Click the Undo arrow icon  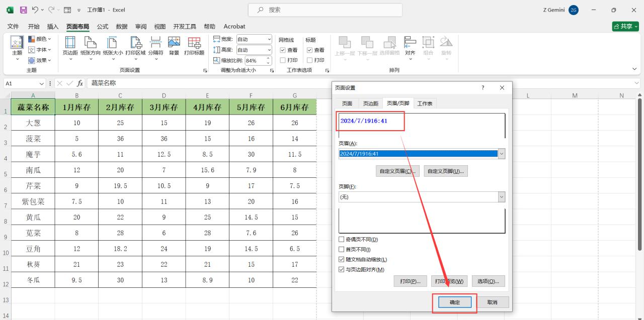tap(35, 10)
